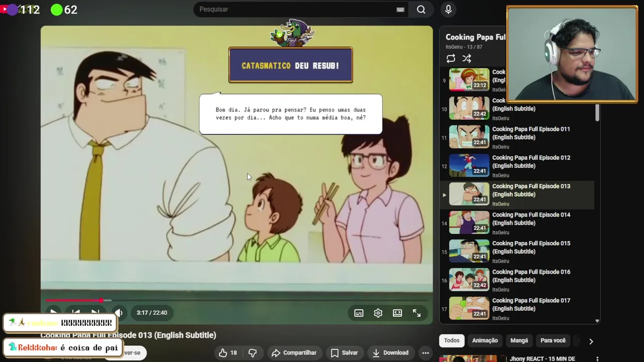Open Episode 014 thumbnail
644x362 pixels.
(469, 223)
